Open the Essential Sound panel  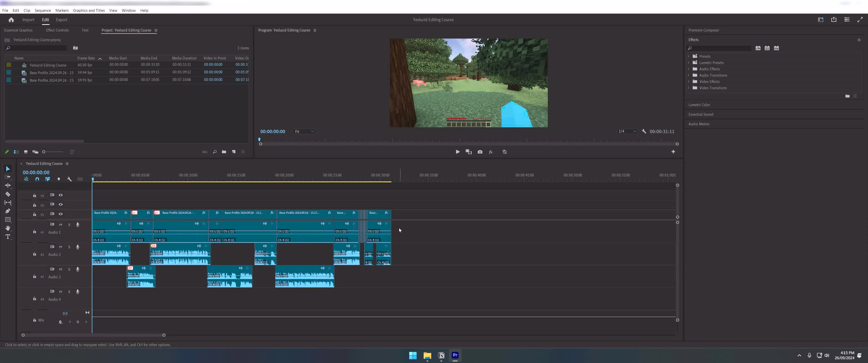(700, 115)
